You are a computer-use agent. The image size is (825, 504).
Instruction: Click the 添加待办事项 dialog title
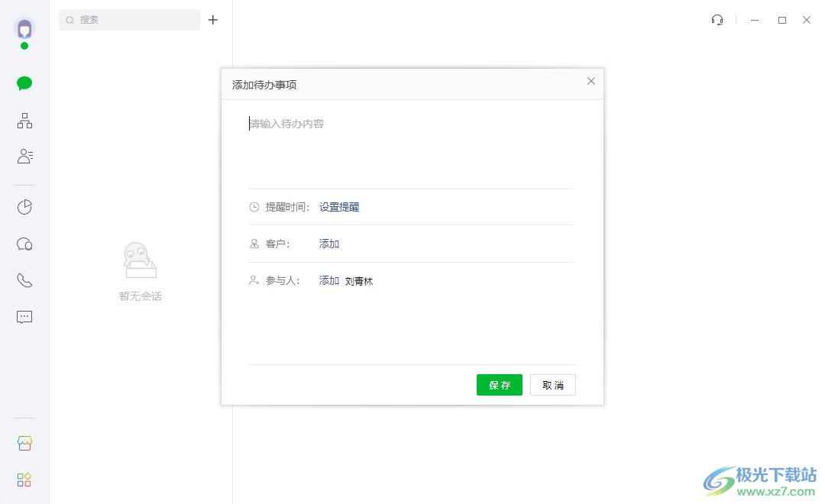click(x=264, y=86)
